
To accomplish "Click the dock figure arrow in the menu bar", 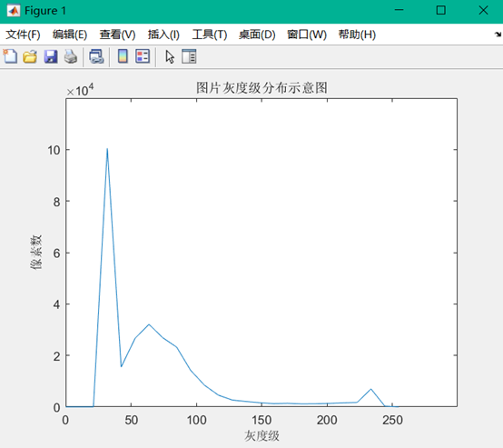I will 498,34.
